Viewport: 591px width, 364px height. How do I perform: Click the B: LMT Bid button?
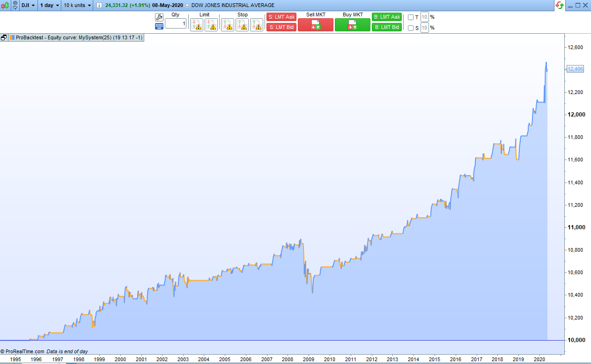click(387, 27)
